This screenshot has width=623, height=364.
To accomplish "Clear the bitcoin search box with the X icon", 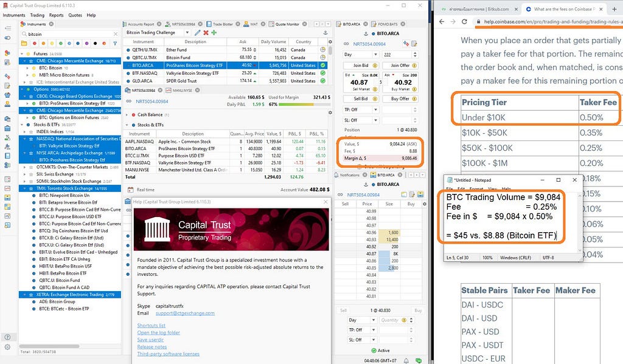I will [x=115, y=34].
